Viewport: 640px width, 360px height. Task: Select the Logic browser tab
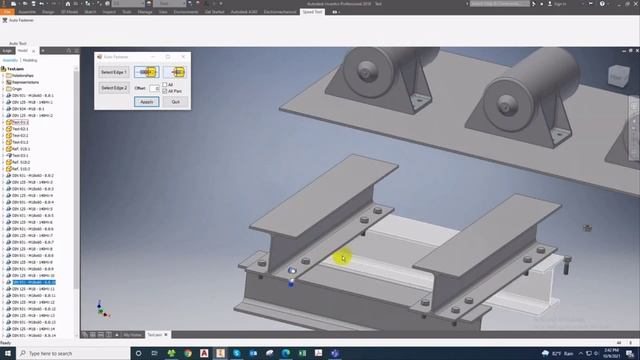pyautogui.click(x=7, y=51)
